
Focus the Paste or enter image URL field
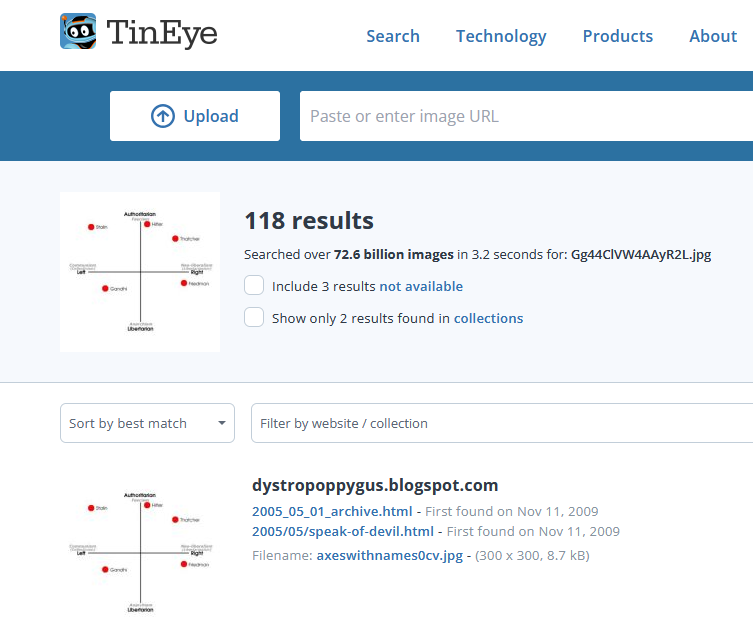coord(526,116)
